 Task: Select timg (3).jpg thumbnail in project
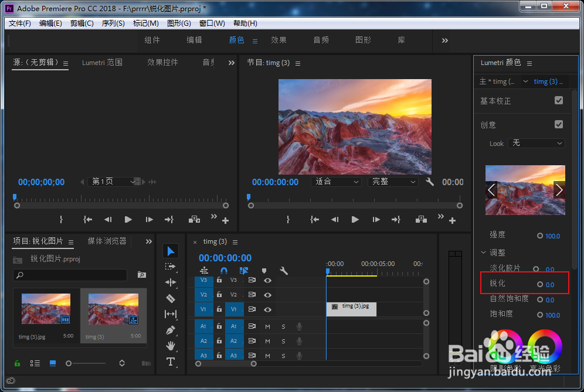pyautogui.click(x=46, y=309)
